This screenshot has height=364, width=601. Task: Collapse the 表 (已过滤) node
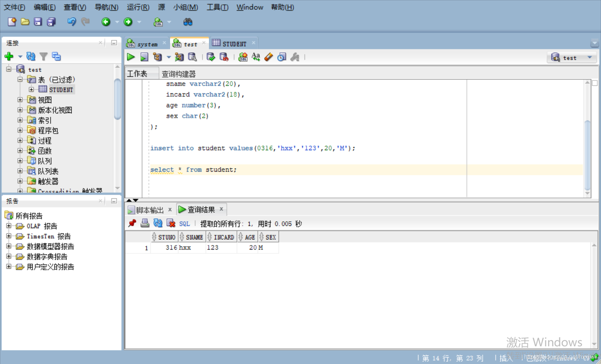20,79
